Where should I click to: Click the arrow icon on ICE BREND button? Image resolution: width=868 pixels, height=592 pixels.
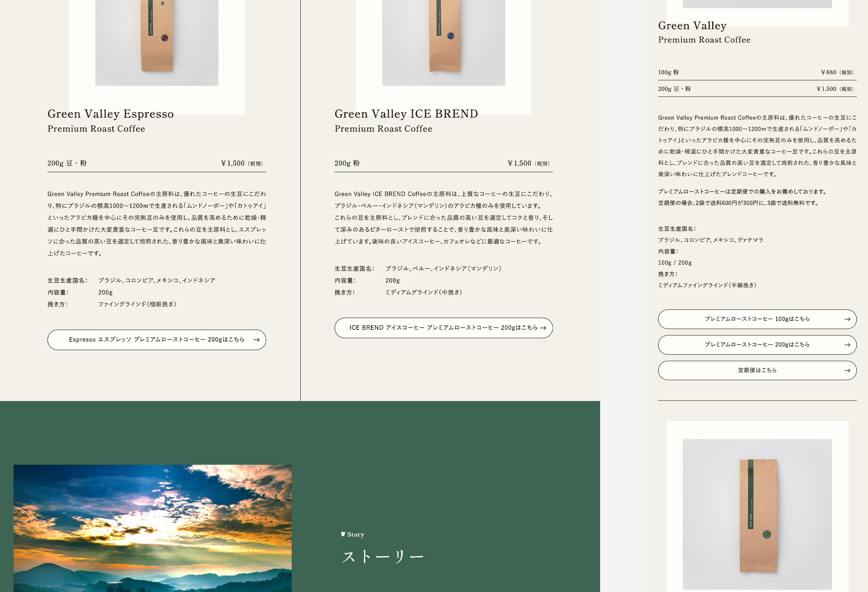[x=543, y=328]
